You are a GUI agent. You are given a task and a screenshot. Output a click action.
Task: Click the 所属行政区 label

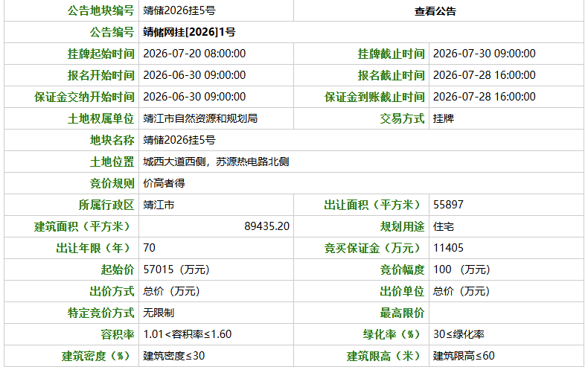(106, 205)
